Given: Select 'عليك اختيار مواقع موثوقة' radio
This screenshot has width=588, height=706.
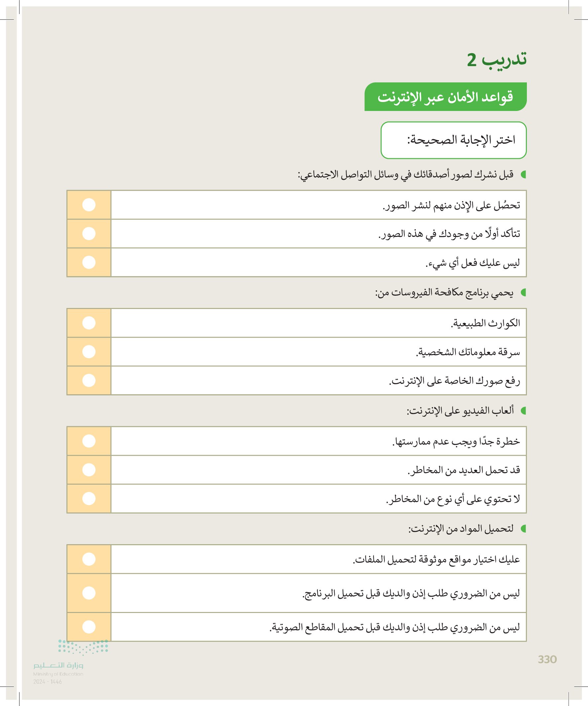Looking at the screenshot, I should (x=89, y=559).
